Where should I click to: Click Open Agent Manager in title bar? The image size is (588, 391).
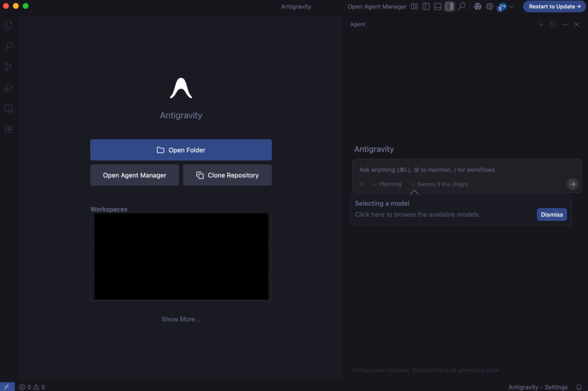[x=377, y=7]
